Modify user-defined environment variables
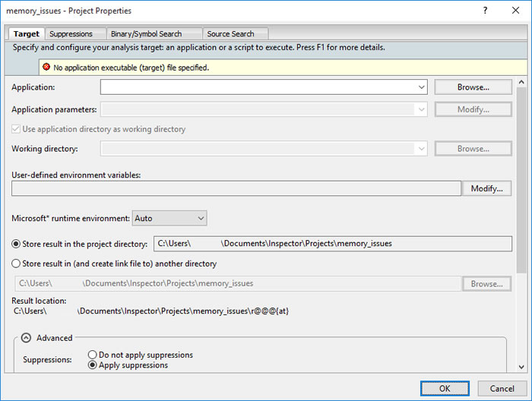532x401 pixels. (x=486, y=188)
